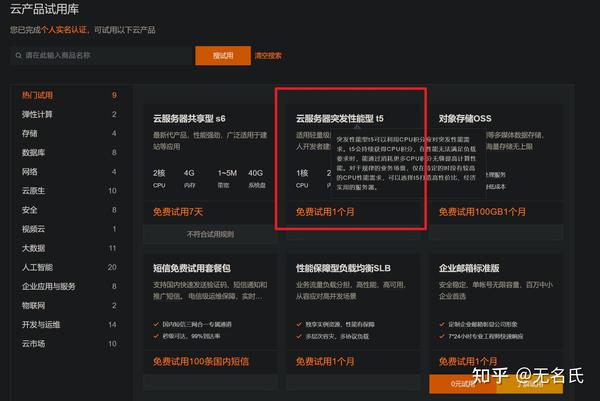
Task: Open the 个人实名认证 link
Action: (64, 30)
